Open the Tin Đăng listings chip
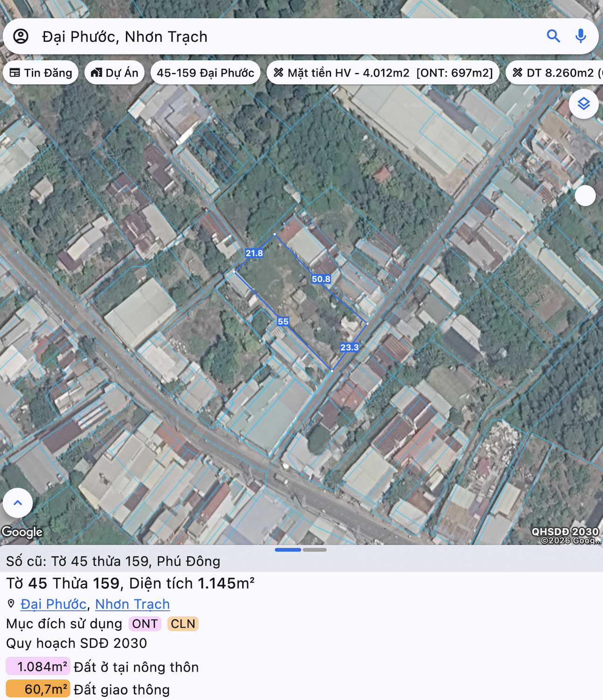The width and height of the screenshot is (603, 700). tap(41, 73)
